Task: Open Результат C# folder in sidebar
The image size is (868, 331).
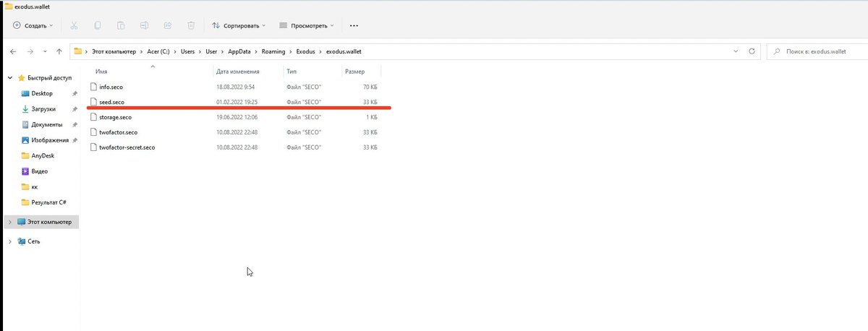Action: pyautogui.click(x=49, y=202)
